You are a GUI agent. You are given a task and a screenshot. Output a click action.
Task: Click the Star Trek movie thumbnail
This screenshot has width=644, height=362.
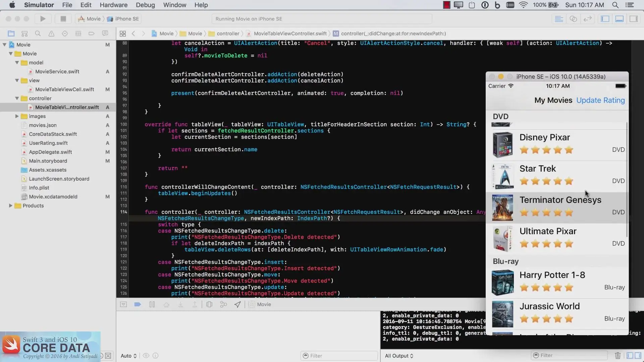point(502,176)
